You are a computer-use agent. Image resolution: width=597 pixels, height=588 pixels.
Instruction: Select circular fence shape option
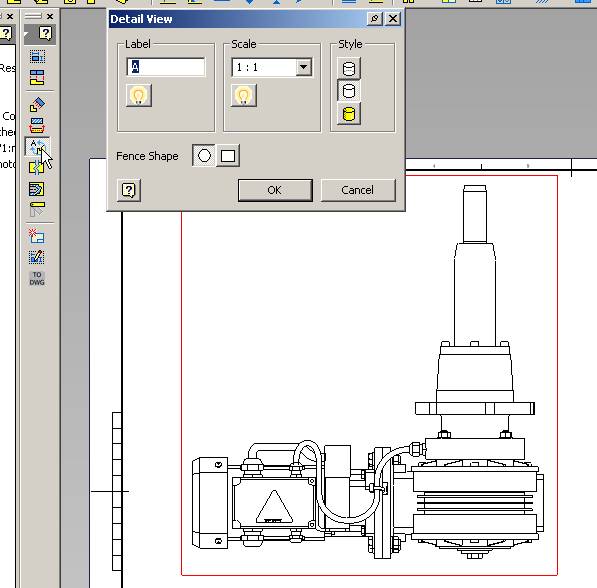click(x=204, y=155)
